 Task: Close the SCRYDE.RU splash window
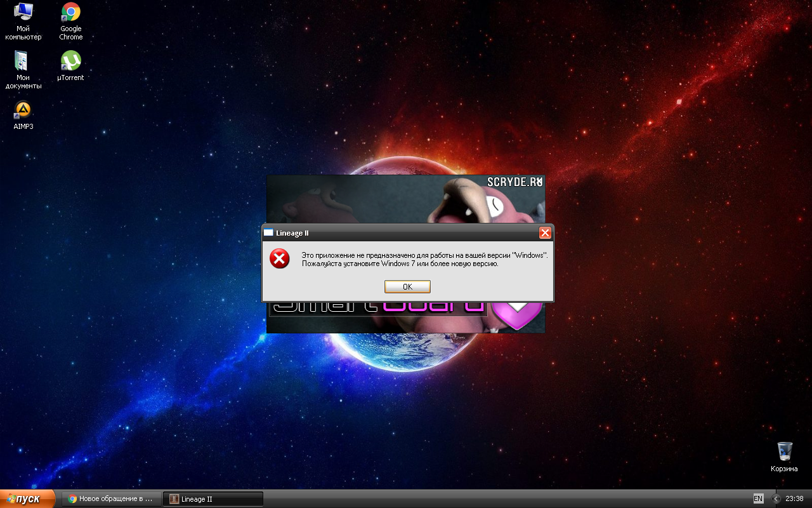[x=539, y=182]
